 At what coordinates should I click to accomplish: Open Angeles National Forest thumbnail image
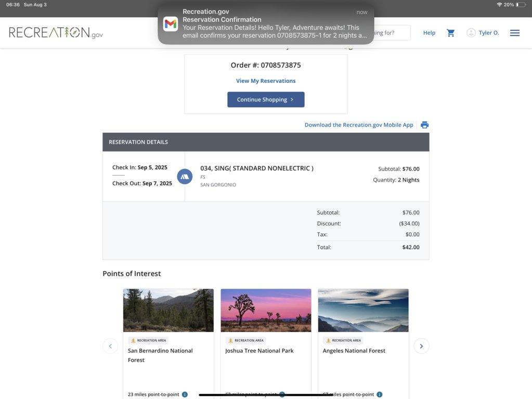pos(363,310)
